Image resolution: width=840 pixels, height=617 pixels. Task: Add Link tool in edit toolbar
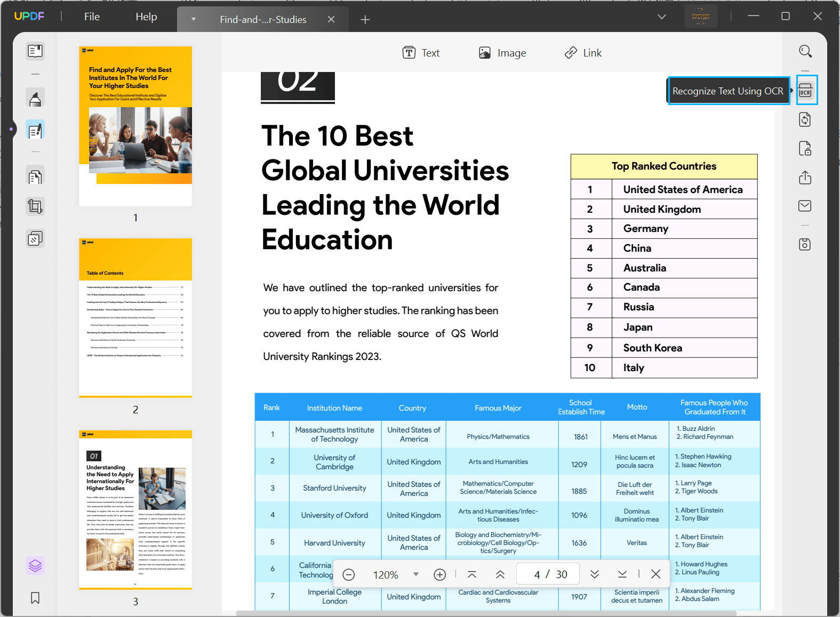(583, 53)
